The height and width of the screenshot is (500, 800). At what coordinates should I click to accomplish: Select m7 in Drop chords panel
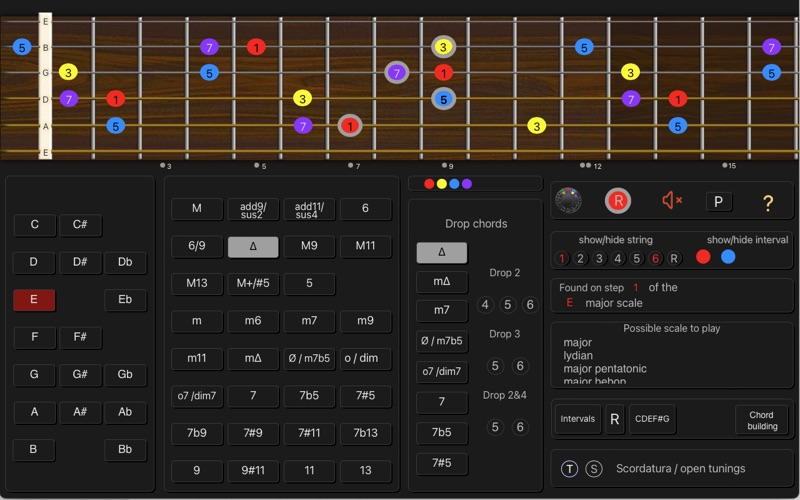click(442, 311)
